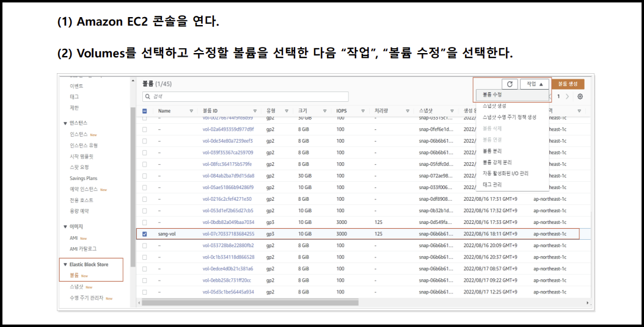The image size is (644, 327).
Task: Sort by the IOPS column arrow
Action: pos(363,111)
